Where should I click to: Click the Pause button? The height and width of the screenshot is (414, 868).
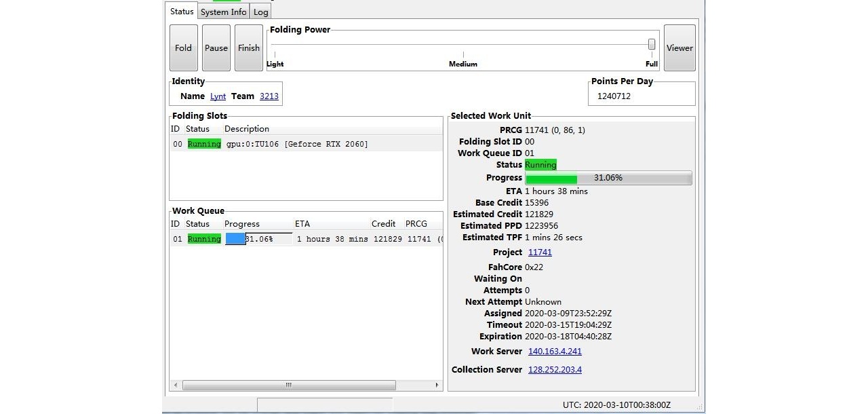[x=216, y=48]
